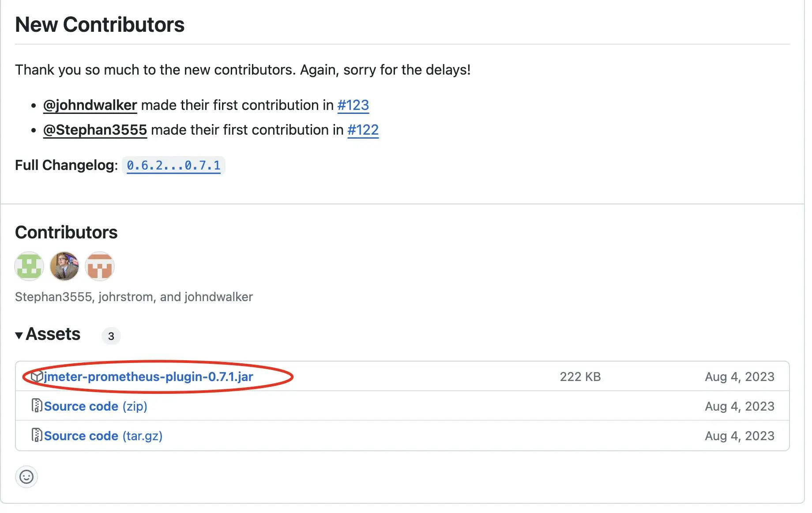Download jmeter-prometheus-plugin-0.7.1.jar
This screenshot has width=812, height=513.
[148, 377]
